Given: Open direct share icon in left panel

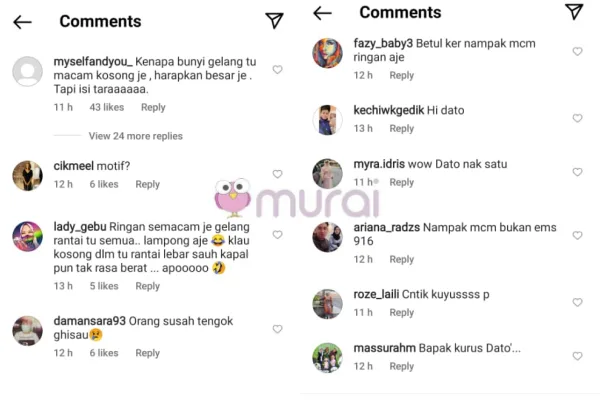Looking at the screenshot, I should [x=274, y=20].
